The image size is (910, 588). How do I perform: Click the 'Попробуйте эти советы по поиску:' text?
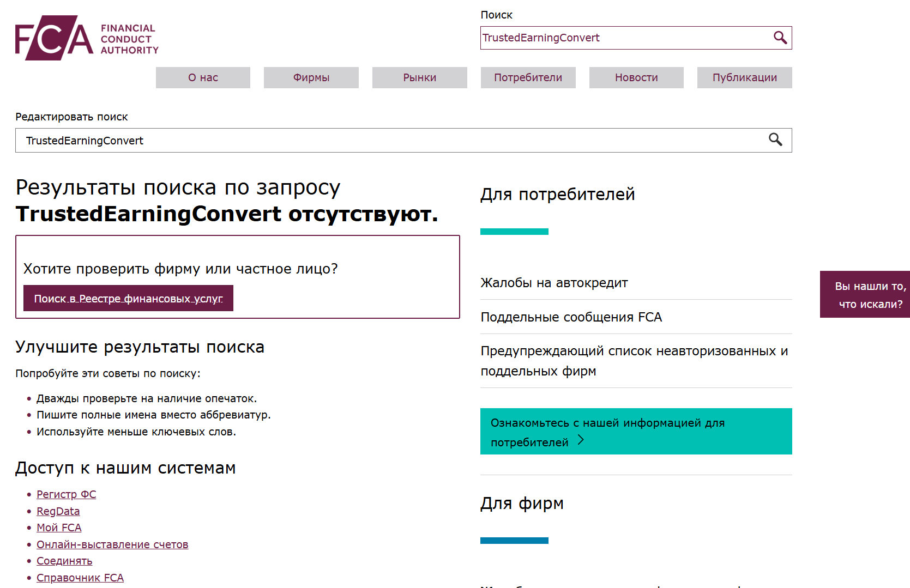[x=108, y=373]
